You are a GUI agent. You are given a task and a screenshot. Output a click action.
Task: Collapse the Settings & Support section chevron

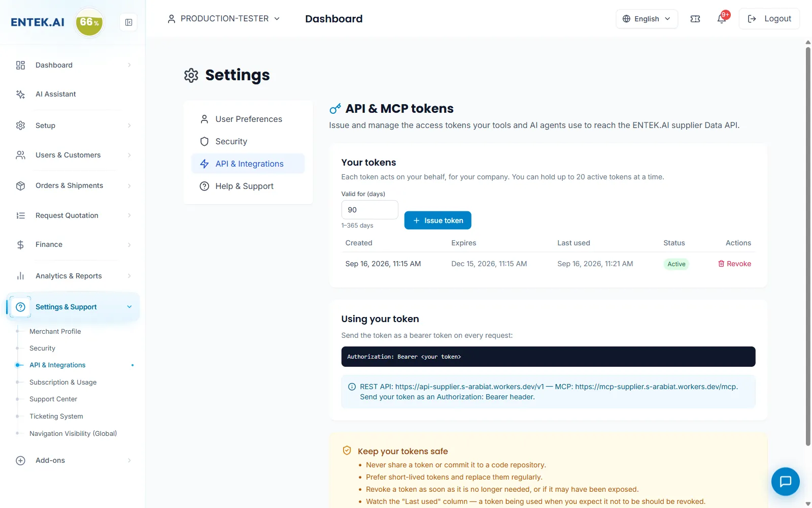point(129,307)
